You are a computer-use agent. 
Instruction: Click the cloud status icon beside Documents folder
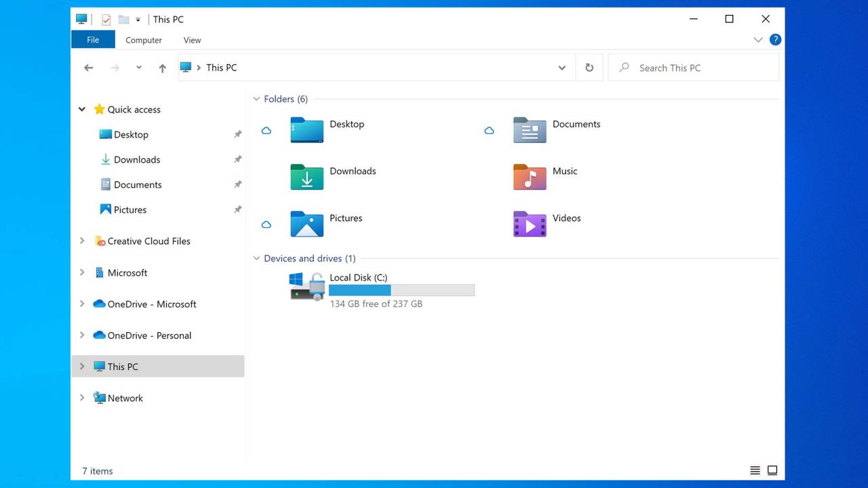point(489,130)
